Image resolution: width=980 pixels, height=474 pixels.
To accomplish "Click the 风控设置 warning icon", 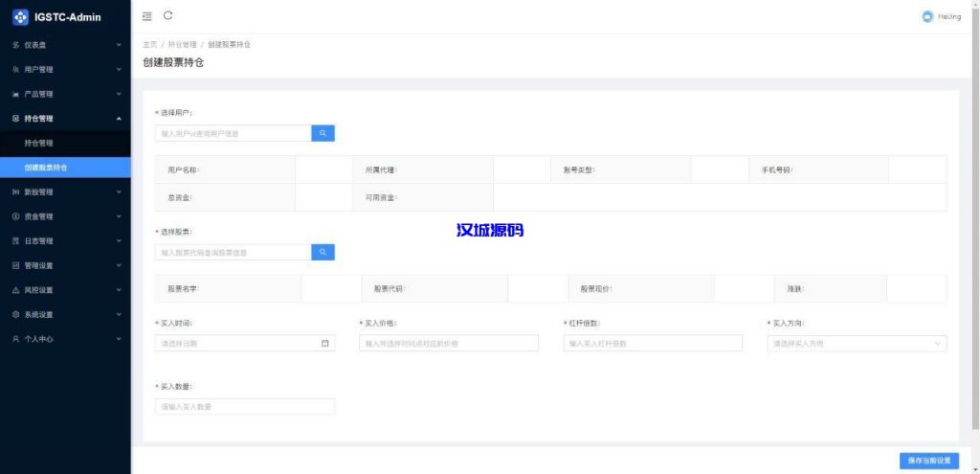I will 15,290.
